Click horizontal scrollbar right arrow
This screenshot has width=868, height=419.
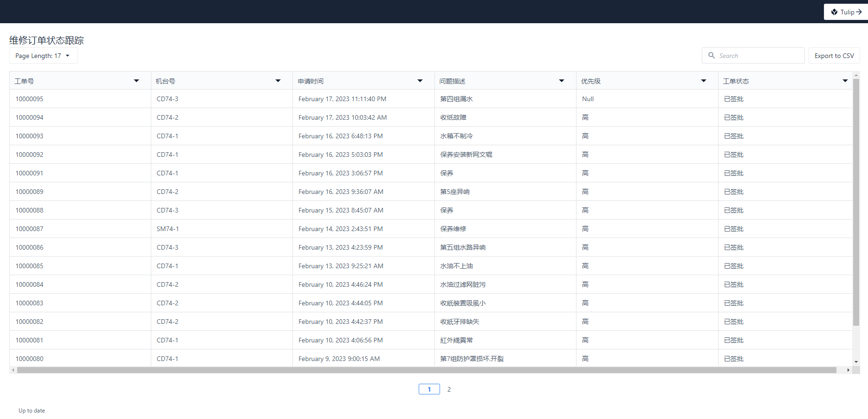coord(849,370)
